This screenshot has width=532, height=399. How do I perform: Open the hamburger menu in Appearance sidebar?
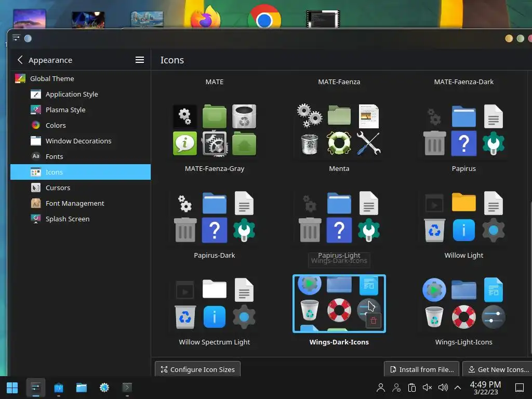[x=139, y=60]
